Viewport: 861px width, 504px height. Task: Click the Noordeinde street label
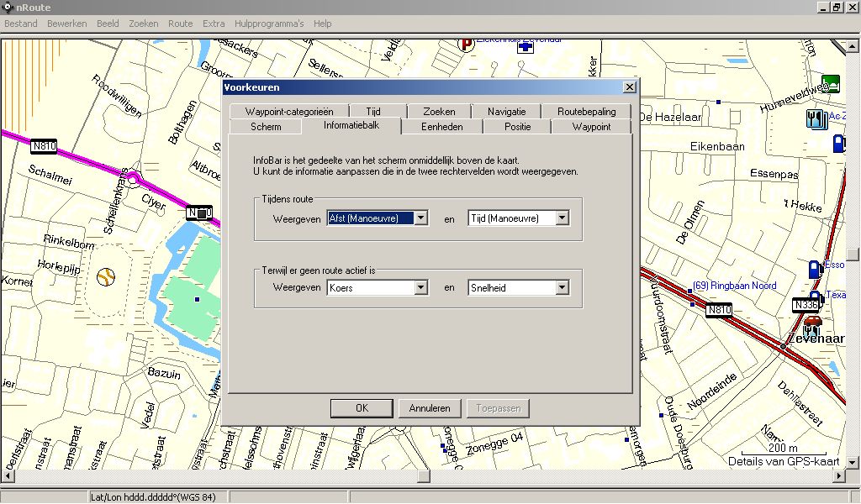point(711,391)
